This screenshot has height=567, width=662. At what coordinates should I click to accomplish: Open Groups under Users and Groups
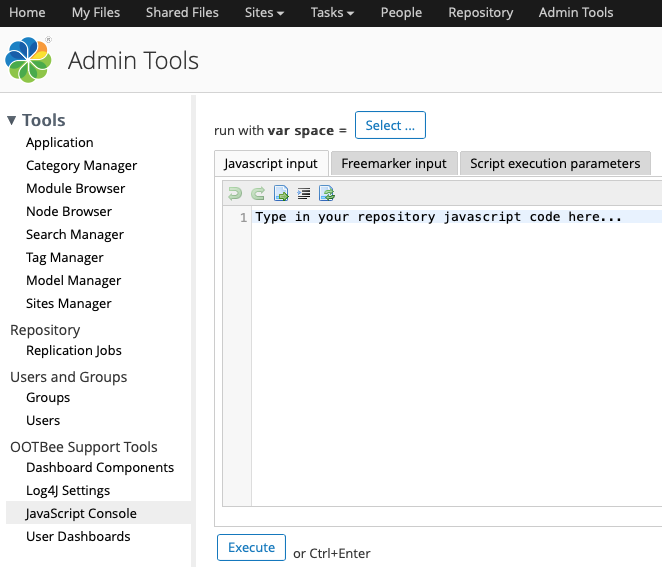pos(48,398)
